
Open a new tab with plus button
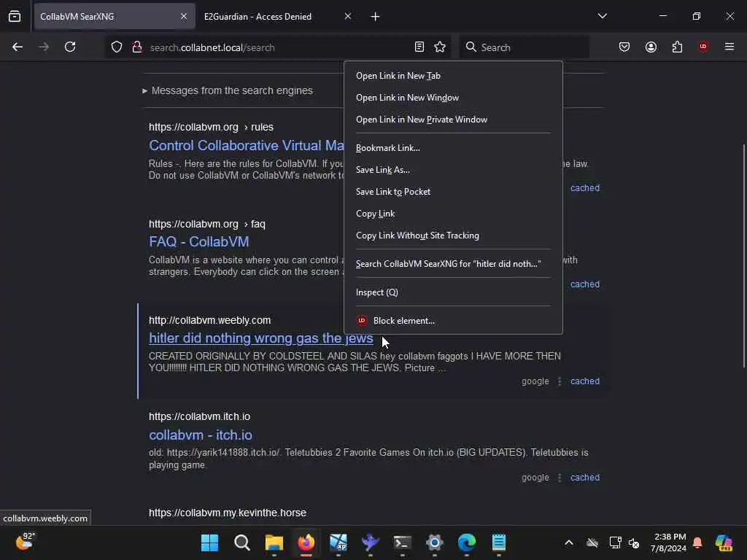(x=375, y=17)
